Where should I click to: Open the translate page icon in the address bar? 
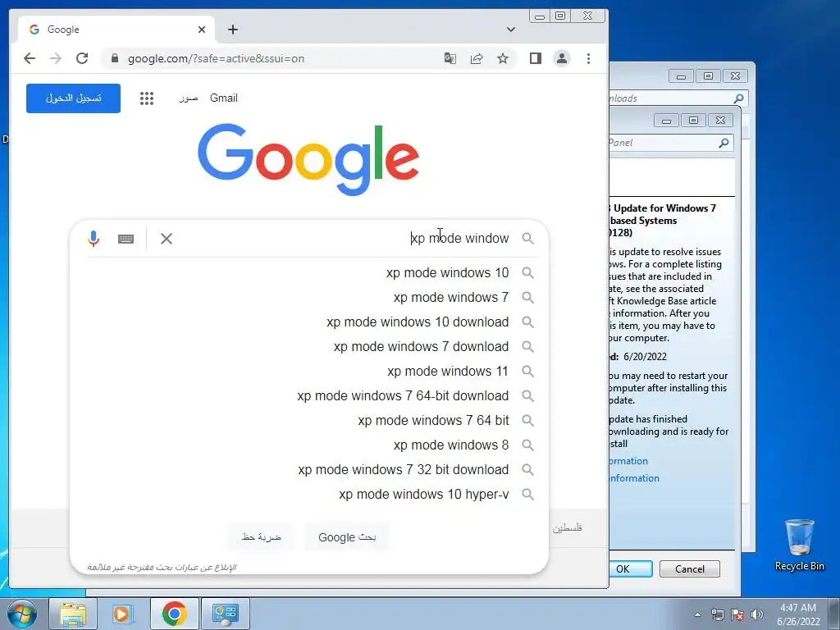click(450, 58)
